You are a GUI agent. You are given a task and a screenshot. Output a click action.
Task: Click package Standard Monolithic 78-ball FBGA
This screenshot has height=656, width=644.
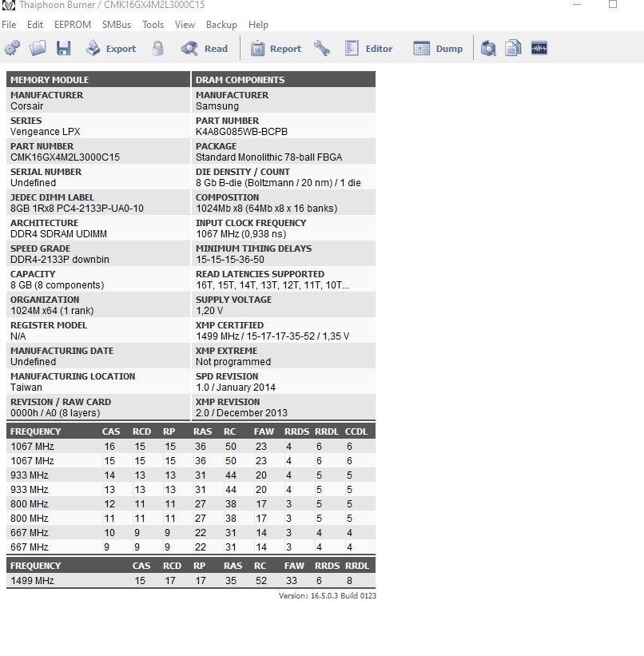coord(269,157)
